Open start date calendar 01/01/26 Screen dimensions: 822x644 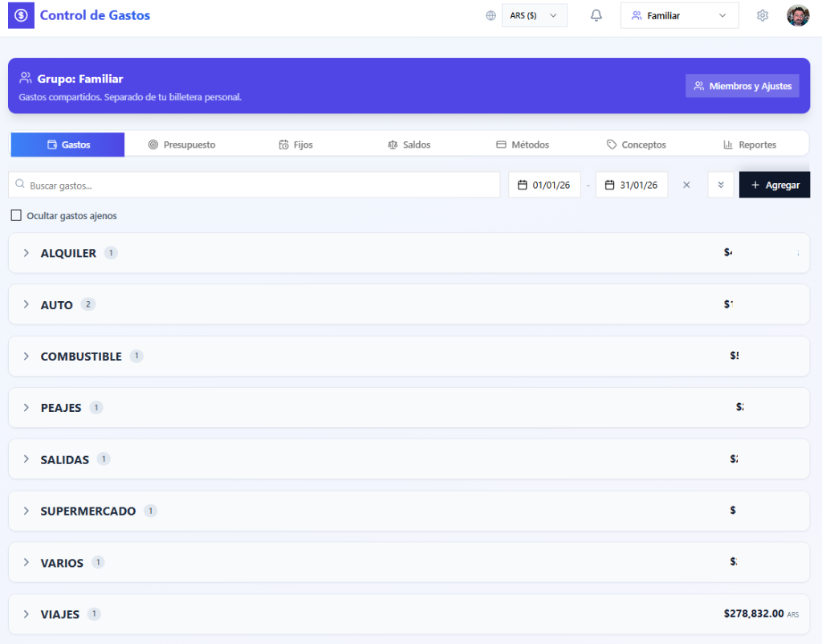544,185
